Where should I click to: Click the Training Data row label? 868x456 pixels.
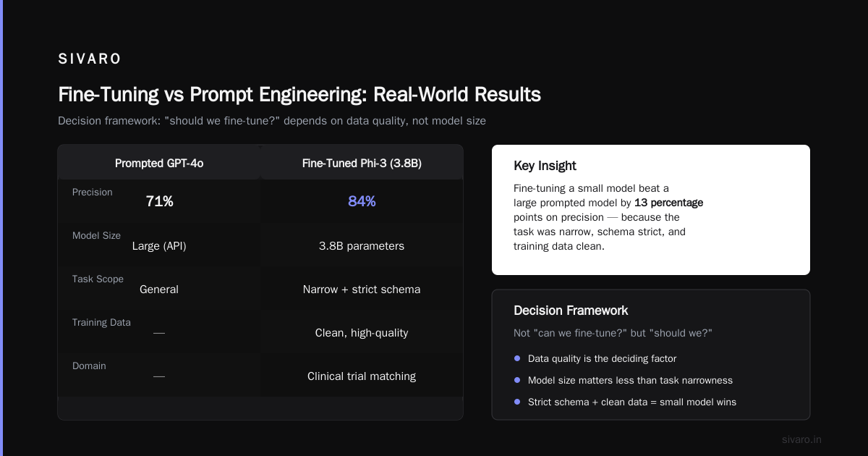click(x=101, y=323)
